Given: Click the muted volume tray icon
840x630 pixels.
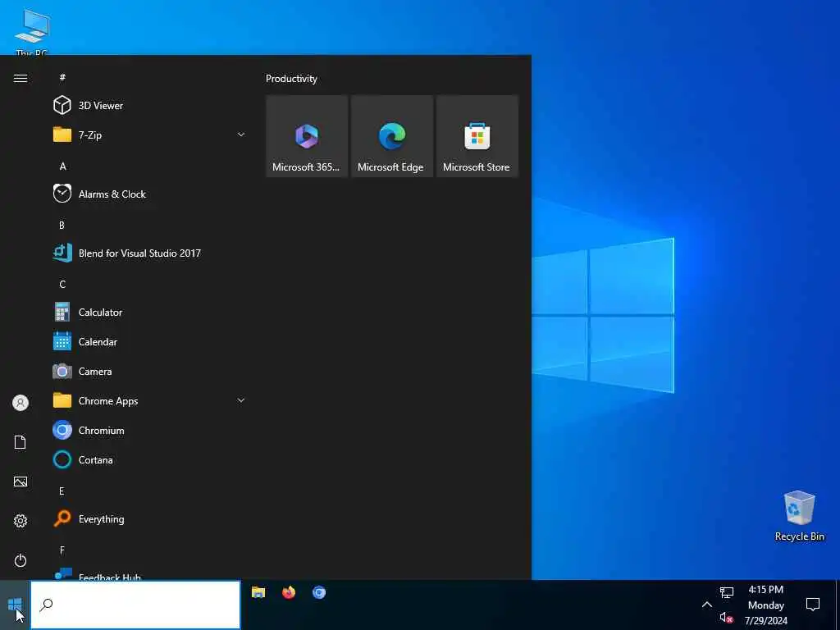Looking at the screenshot, I should pyautogui.click(x=727, y=618).
